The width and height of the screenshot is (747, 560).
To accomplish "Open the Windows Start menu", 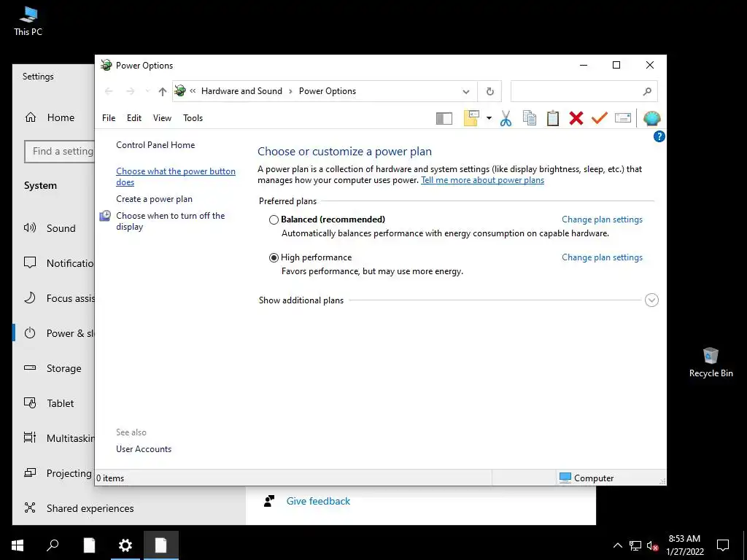I will point(18,545).
